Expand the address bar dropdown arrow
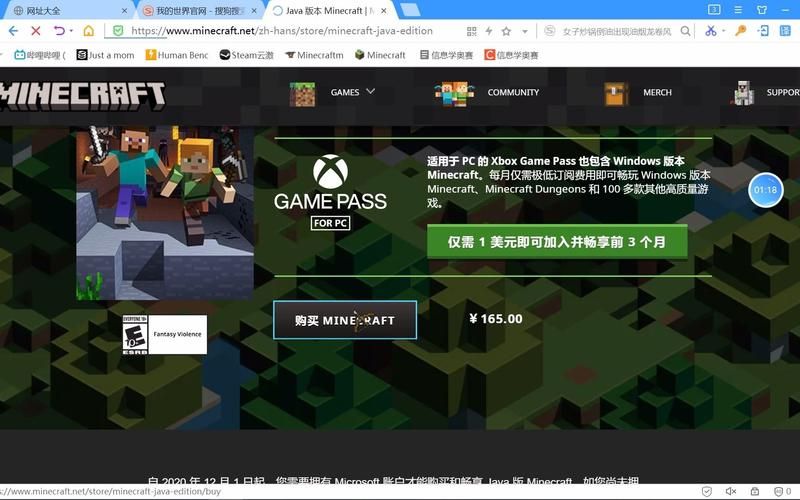This screenshot has width=800, height=500. click(x=524, y=32)
